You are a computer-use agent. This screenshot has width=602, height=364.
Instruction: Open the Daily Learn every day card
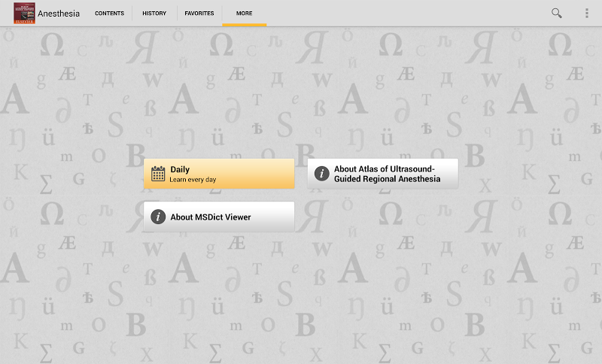(x=219, y=174)
